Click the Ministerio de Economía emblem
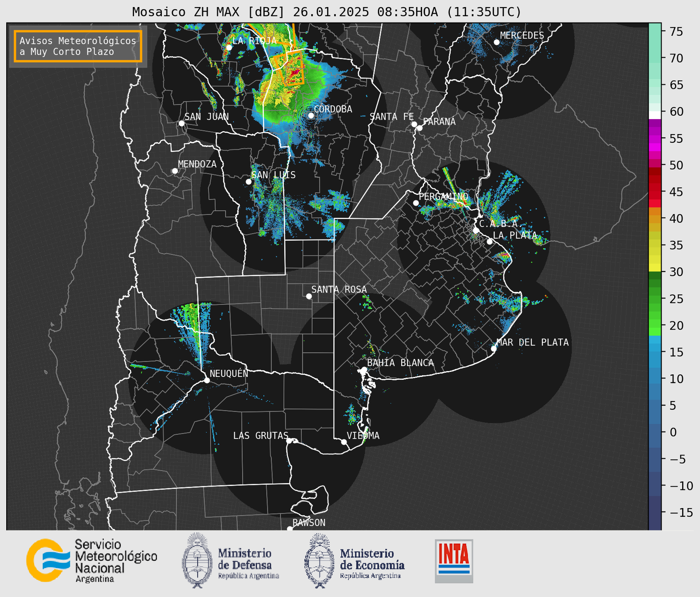This screenshot has height=597, width=700. point(320,560)
